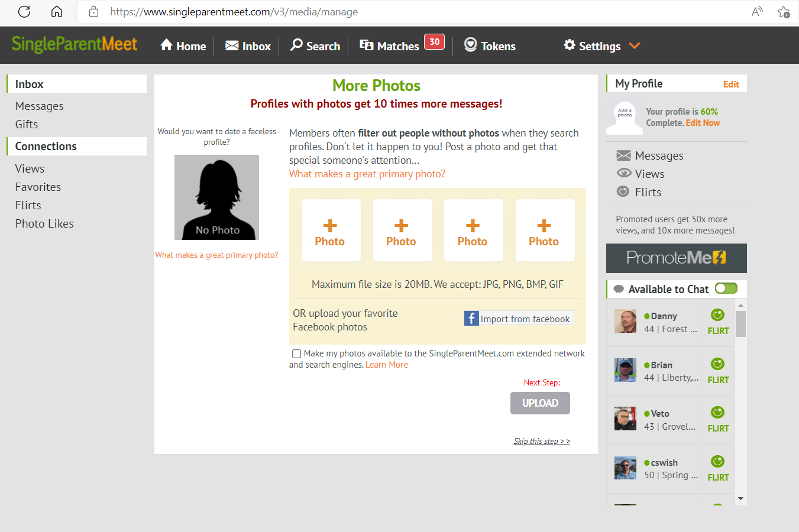Image resolution: width=799 pixels, height=532 pixels.
Task: Click the Facebook logo icon
Action: [x=471, y=319]
